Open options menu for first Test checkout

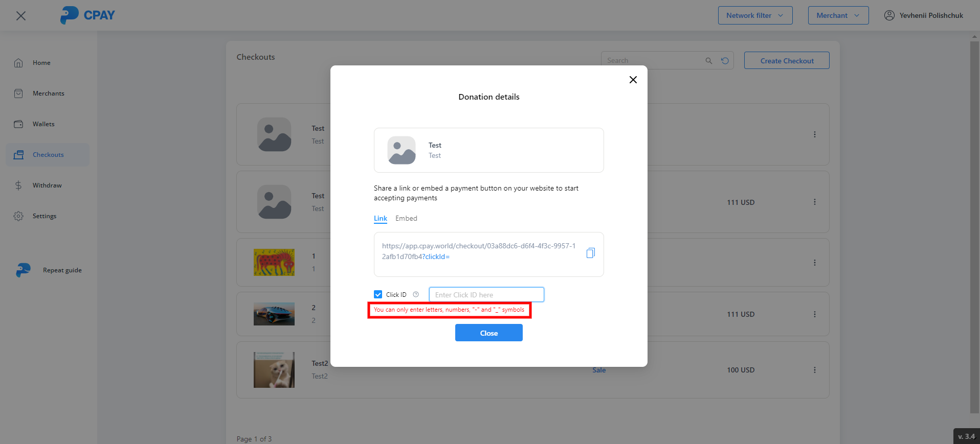(x=814, y=134)
